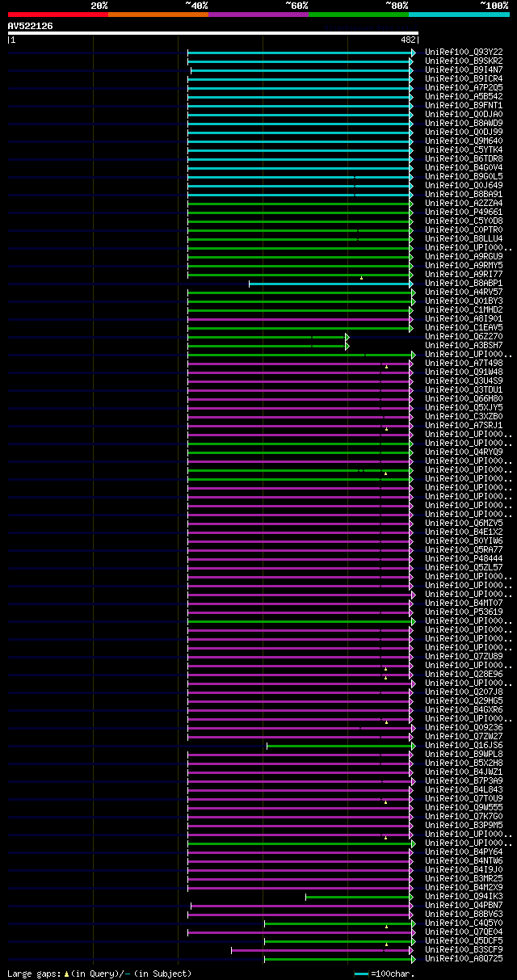The image size is (517, 980).
Task: View alignment for UniRef100_Q16JS6
Action: [464, 745]
